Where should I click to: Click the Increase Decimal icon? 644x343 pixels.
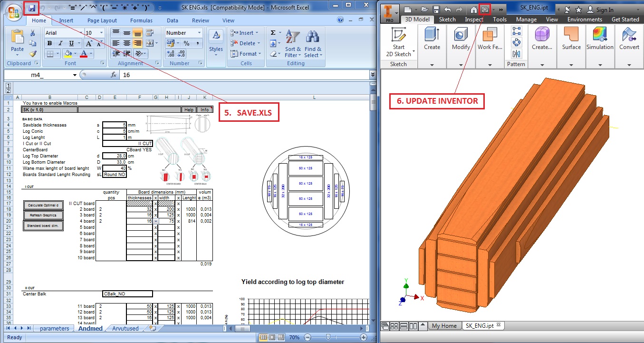click(171, 54)
